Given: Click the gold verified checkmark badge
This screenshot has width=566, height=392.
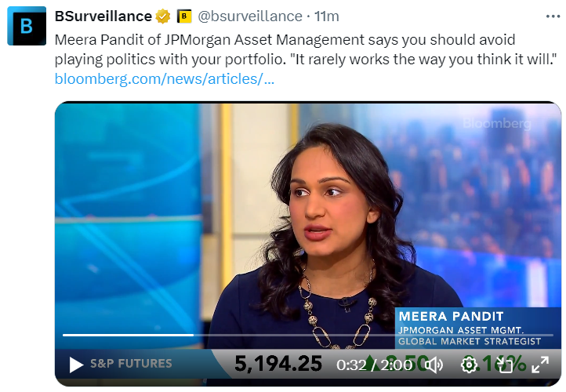Looking at the screenshot, I should pos(163,16).
